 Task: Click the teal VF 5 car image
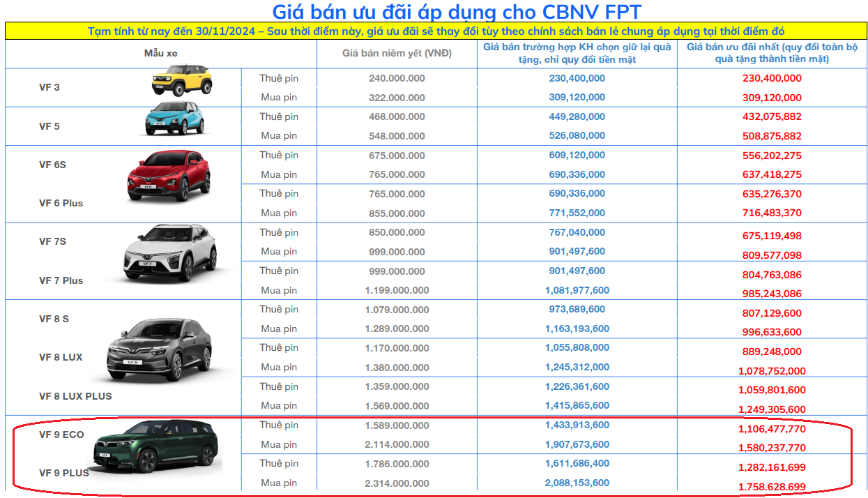(175, 118)
